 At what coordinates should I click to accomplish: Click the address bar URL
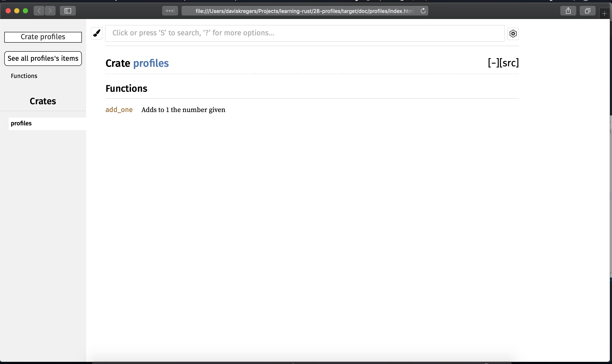(x=304, y=11)
